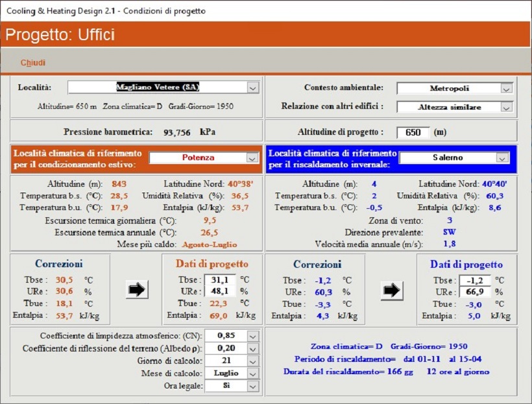Viewport: 532px width, 404px height.
Task: Apply summer corrections with black arrow button
Action: (x=137, y=290)
